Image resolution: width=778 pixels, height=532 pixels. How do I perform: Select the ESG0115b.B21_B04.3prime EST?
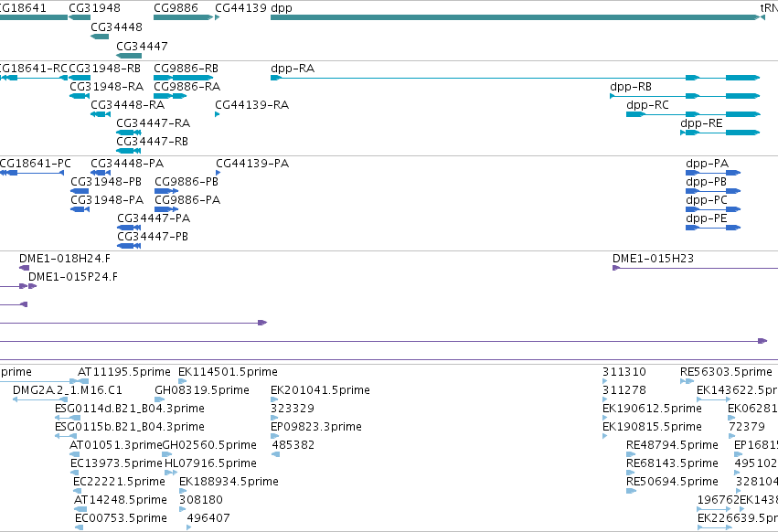pyautogui.click(x=66, y=436)
